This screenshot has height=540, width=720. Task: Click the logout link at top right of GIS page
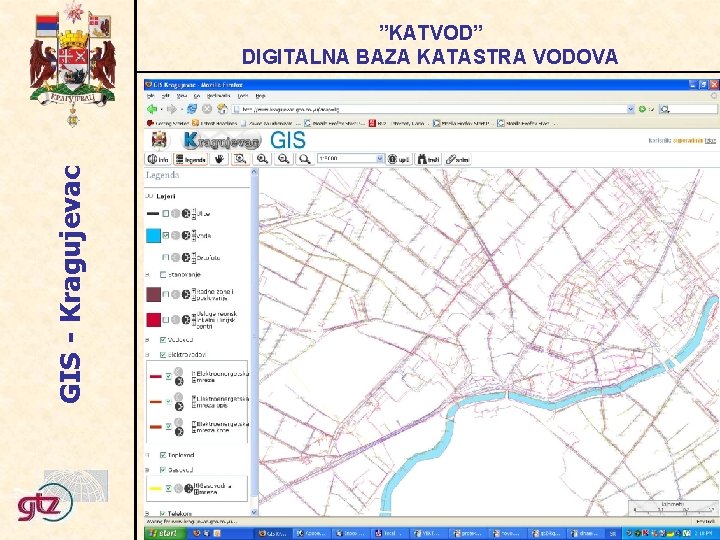[710, 141]
